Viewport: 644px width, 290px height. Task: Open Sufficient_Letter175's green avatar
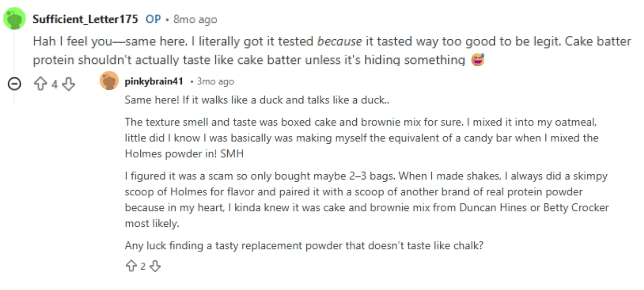coord(14,19)
